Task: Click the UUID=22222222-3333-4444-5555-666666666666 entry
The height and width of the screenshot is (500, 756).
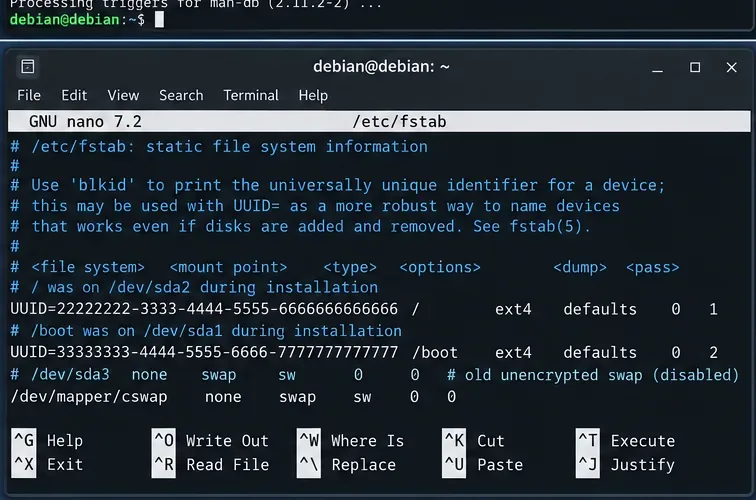Action: click(204, 309)
